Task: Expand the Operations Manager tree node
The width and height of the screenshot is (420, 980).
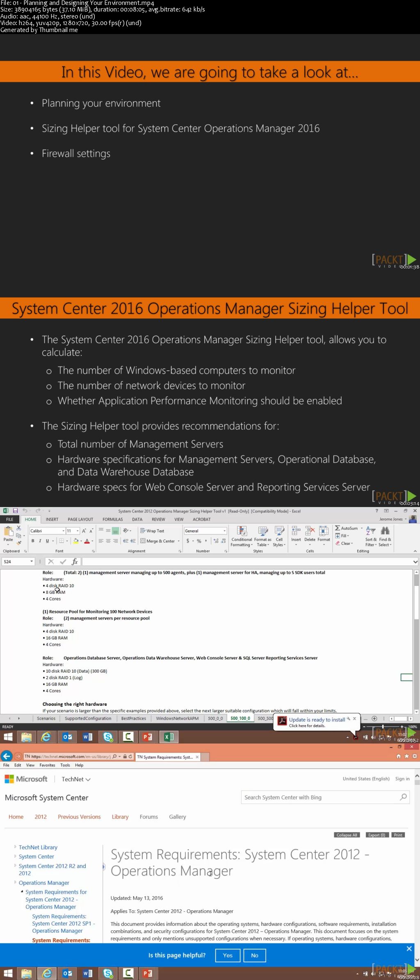Action: (x=15, y=882)
